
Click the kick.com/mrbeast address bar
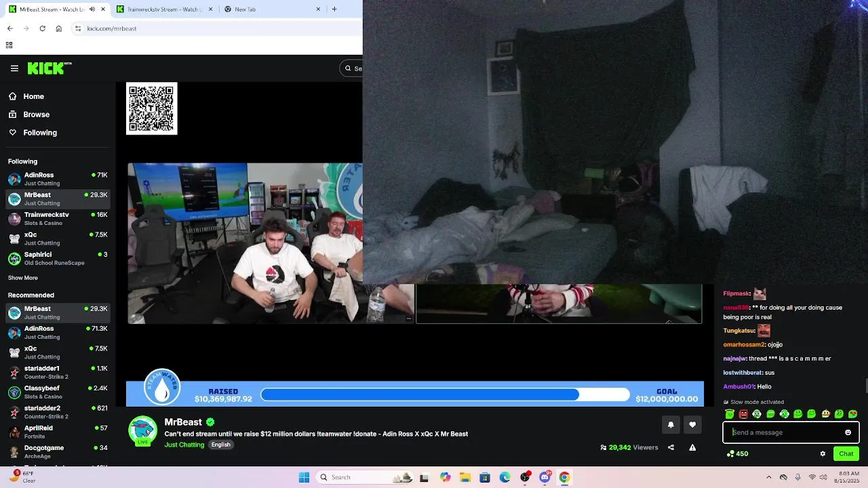coord(217,28)
